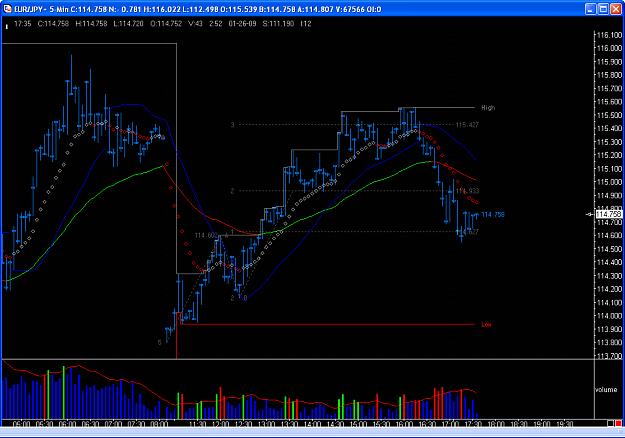The height and width of the screenshot is (438, 625).
Task: Click the red square icon at bottom right
Action: click(x=618, y=423)
